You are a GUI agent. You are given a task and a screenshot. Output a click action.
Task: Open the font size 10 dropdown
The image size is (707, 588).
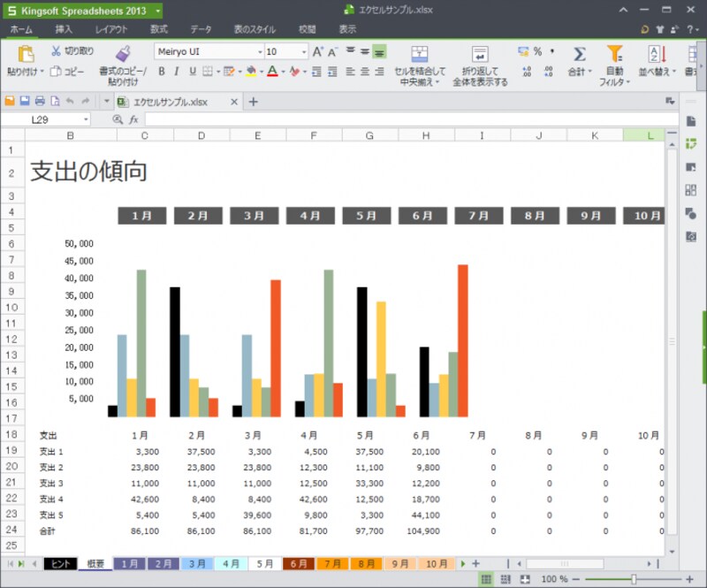click(304, 51)
